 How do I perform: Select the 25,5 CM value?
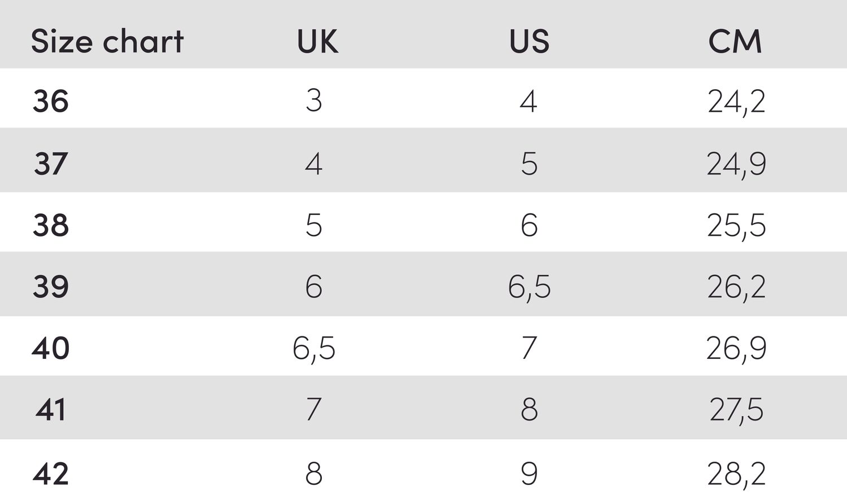pos(737,226)
